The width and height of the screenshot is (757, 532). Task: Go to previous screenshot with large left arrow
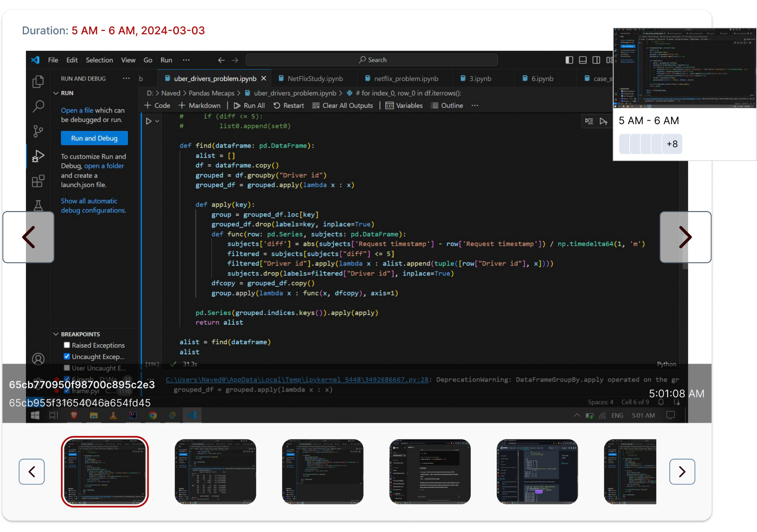[28, 237]
